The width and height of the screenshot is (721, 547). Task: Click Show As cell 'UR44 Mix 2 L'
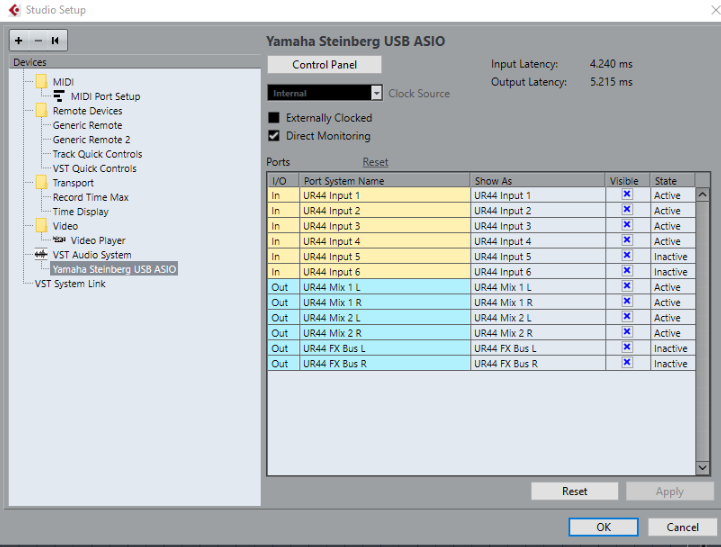538,318
